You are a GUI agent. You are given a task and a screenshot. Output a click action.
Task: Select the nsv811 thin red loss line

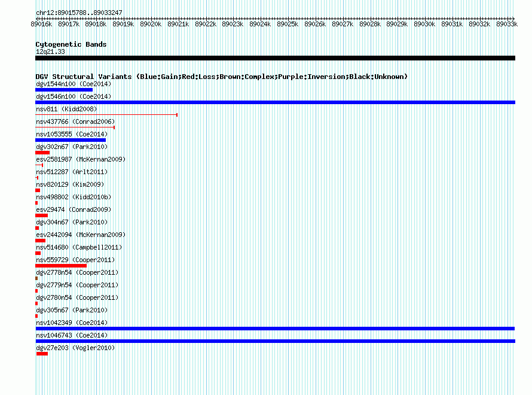106,115
